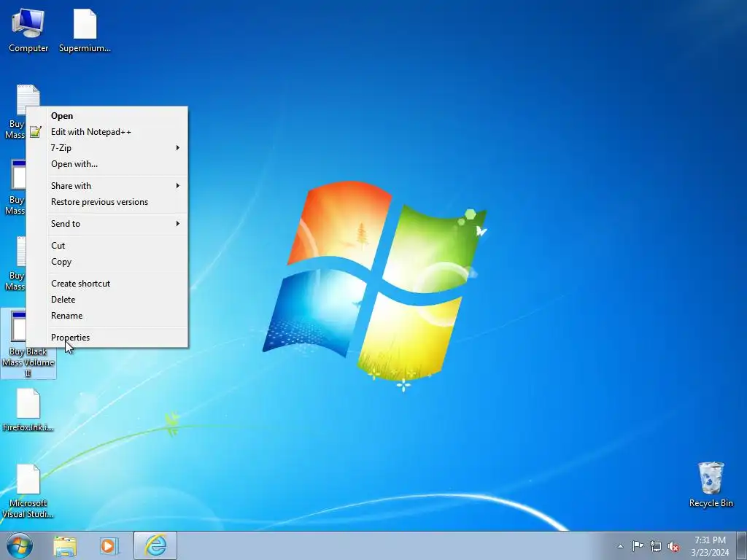Choose Open in the context menu
This screenshot has width=747, height=560.
tap(107, 116)
